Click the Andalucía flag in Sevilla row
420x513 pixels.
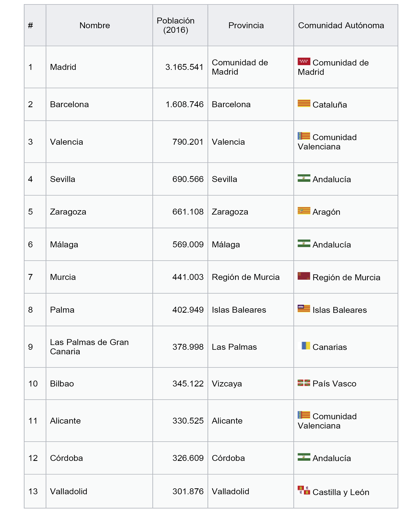coord(304,178)
